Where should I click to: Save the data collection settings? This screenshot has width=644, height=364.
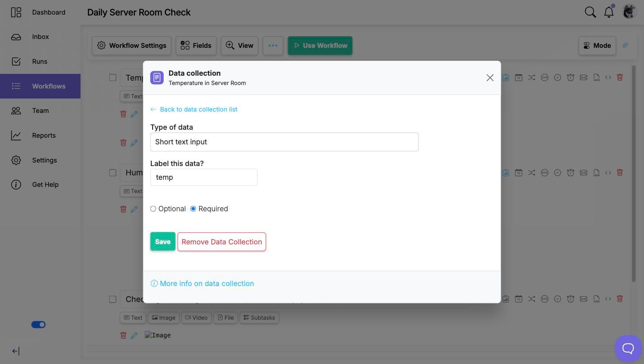[163, 241]
